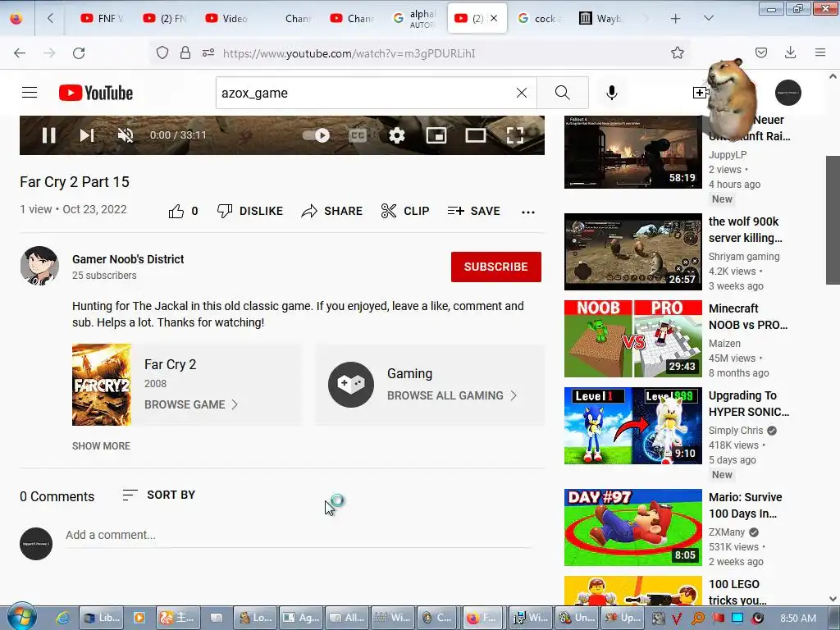840x630 pixels.
Task: Create a clip of the video
Action: 405,211
